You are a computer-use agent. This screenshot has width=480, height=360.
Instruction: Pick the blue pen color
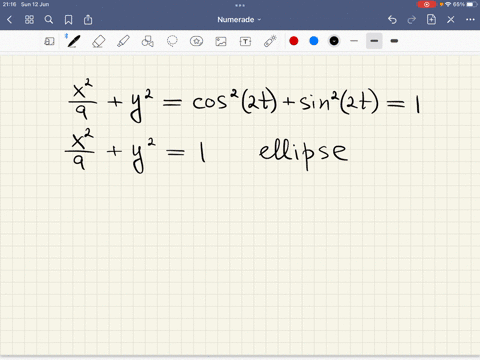(x=314, y=41)
